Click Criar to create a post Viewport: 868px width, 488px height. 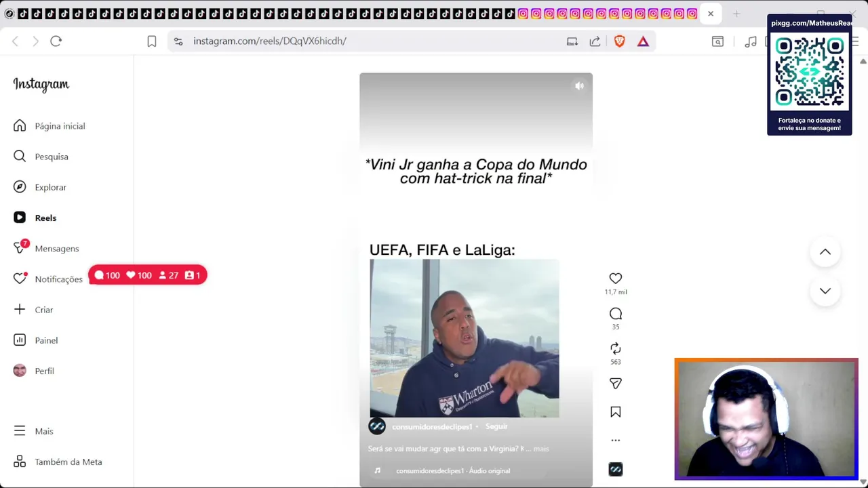click(33, 310)
